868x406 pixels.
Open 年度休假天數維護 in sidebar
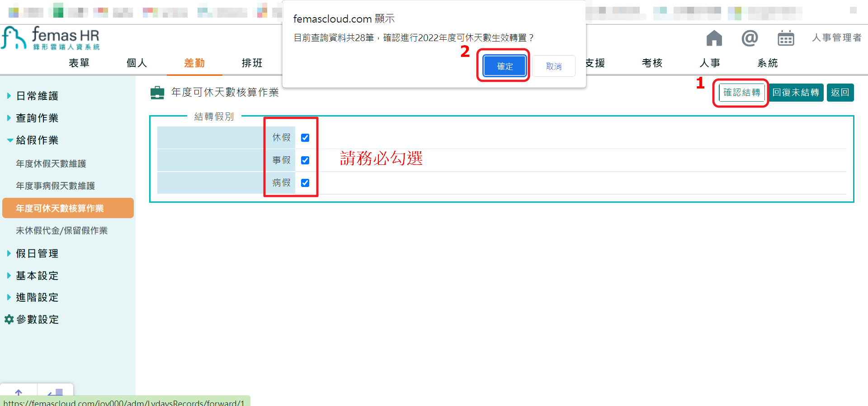[51, 163]
